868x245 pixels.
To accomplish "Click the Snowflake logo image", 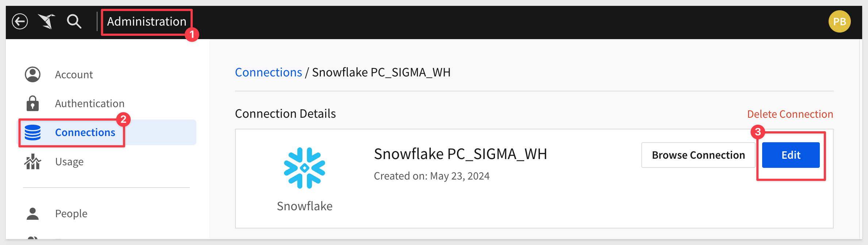I will coord(304,168).
